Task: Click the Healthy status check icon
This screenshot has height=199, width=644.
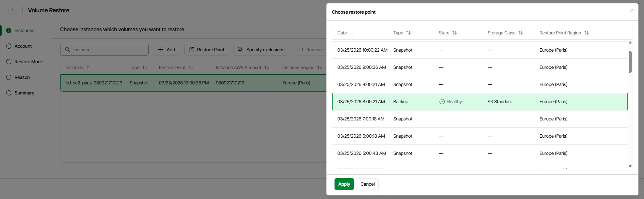Action: click(x=442, y=102)
